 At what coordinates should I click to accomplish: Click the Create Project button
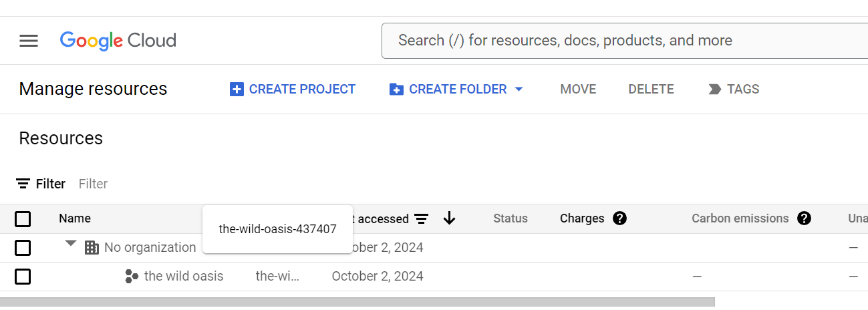click(x=293, y=90)
